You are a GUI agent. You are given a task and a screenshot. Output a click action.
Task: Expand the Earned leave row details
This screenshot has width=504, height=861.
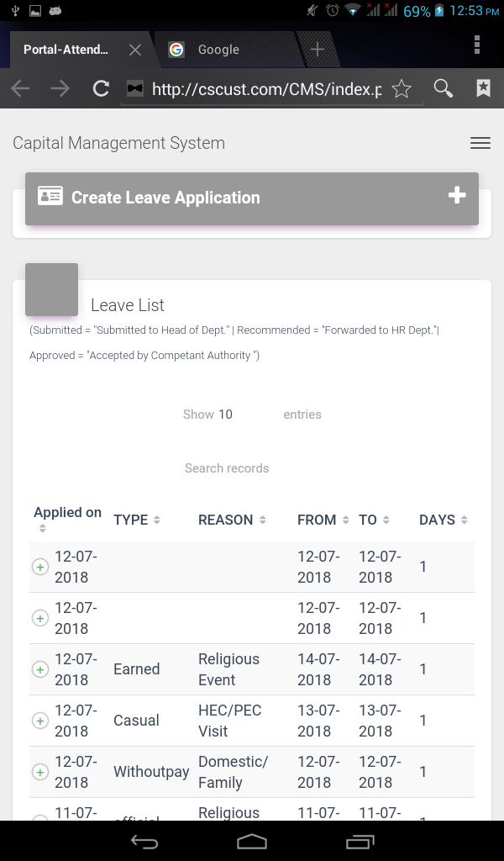[39, 669]
